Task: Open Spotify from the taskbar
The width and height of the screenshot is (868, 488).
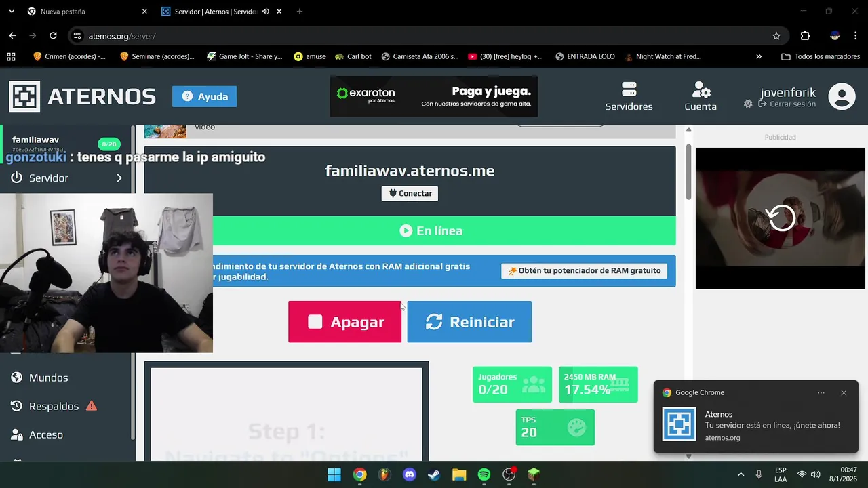Action: (x=484, y=474)
